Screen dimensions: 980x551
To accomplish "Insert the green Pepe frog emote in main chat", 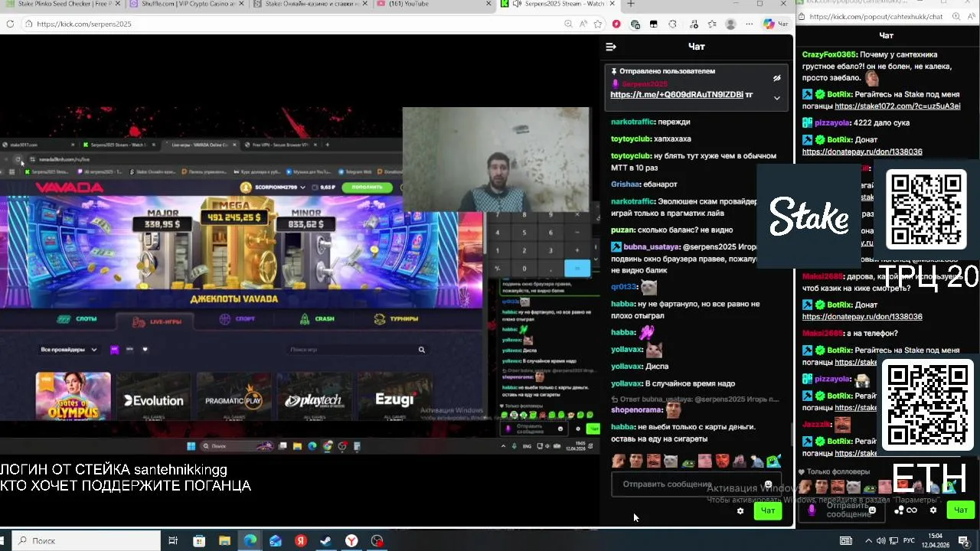I will 688,461.
